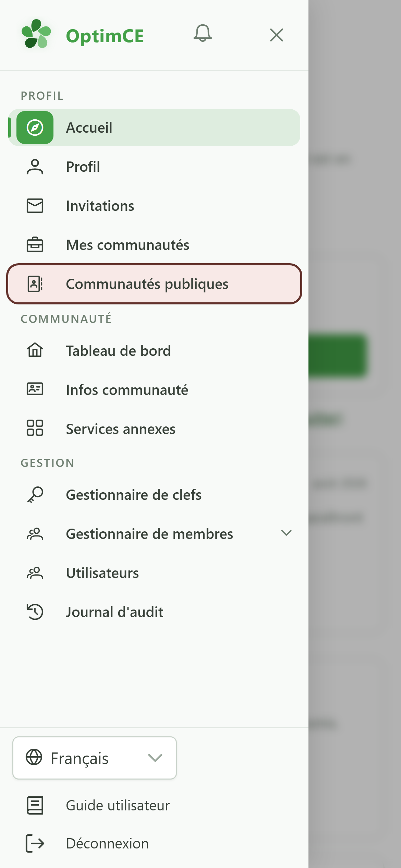The height and width of the screenshot is (868, 401).
Task: Click the Invitations envelope icon
Action: (x=35, y=206)
